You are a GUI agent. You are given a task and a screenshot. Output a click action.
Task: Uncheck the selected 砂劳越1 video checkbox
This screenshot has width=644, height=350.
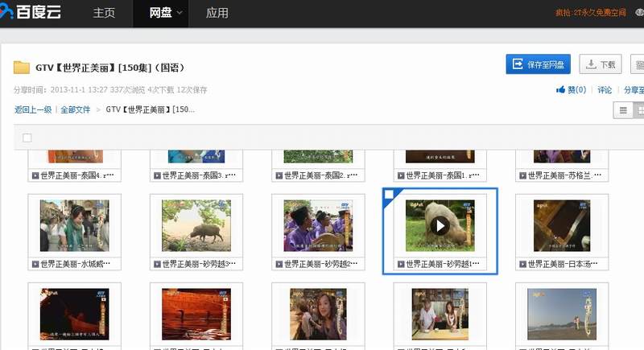coord(390,194)
